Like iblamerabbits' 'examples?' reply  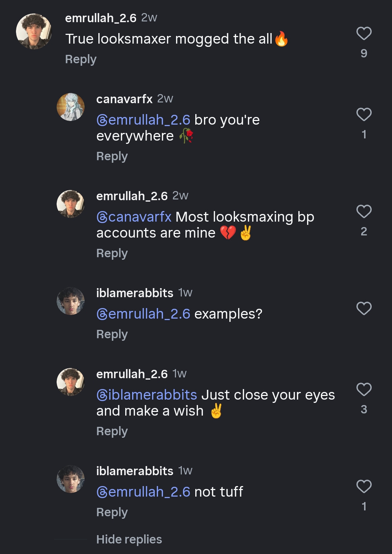click(x=364, y=309)
